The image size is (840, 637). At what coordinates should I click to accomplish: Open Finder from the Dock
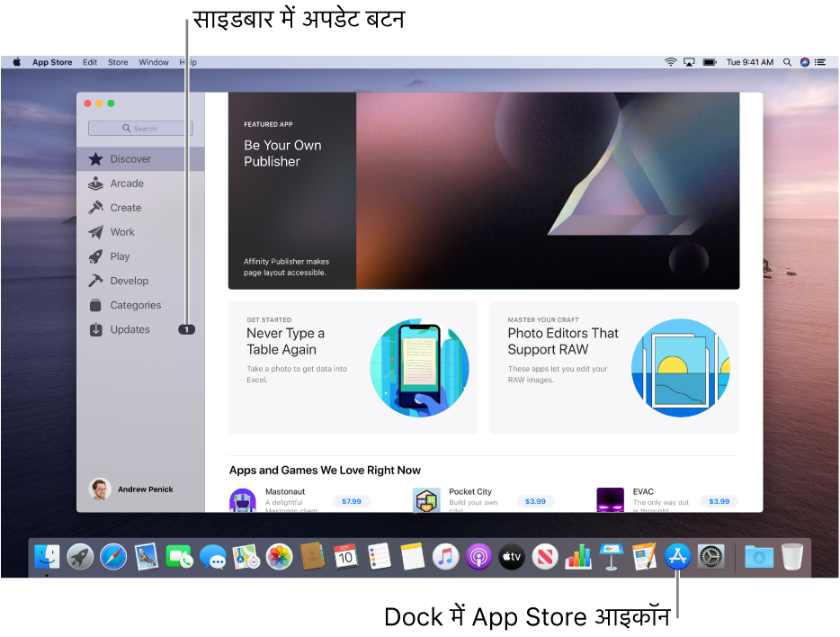coord(47,557)
